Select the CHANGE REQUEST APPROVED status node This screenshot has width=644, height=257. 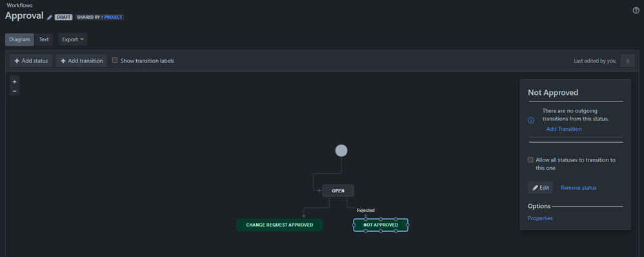[279, 225]
